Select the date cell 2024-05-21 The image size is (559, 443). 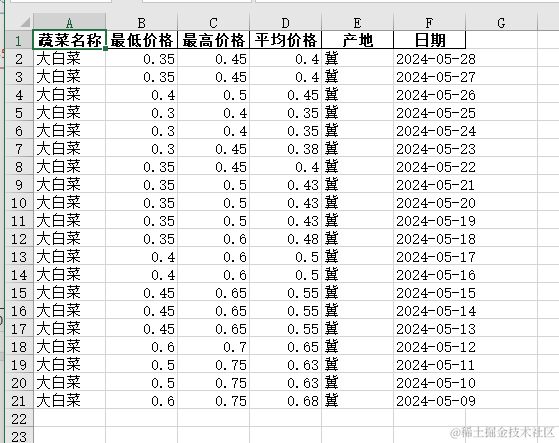coord(430,184)
